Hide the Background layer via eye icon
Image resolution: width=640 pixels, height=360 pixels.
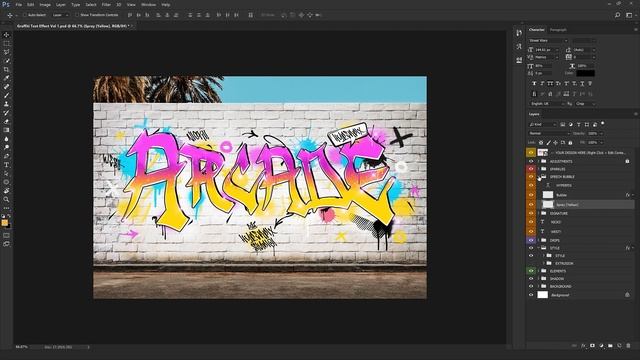[531, 295]
